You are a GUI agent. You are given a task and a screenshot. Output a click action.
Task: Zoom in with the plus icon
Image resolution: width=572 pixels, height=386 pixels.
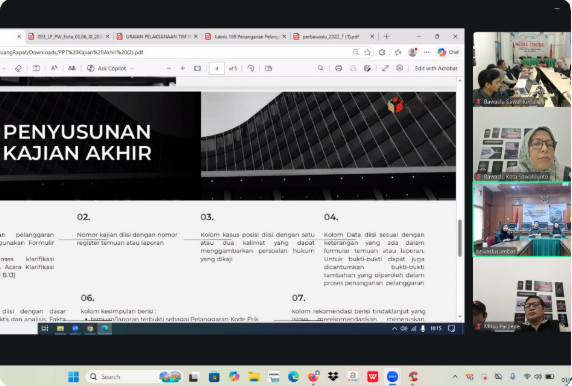click(183, 68)
